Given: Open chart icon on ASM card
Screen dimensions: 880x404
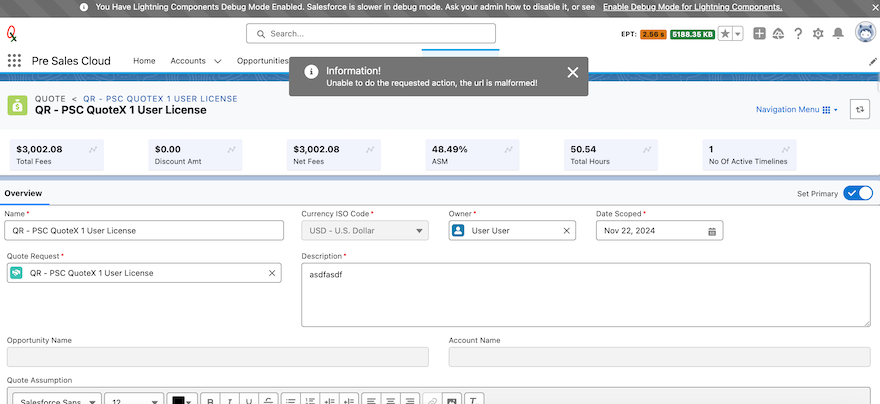Looking at the screenshot, I should 508,150.
